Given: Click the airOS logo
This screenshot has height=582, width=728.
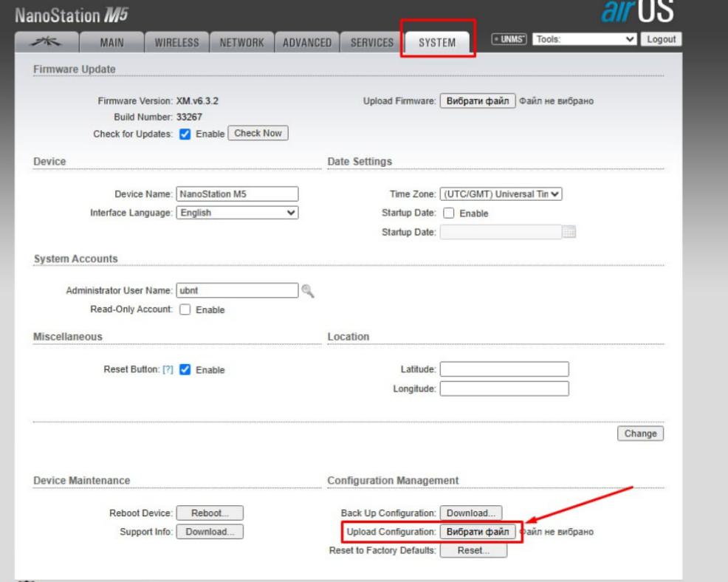Looking at the screenshot, I should pos(637,12).
